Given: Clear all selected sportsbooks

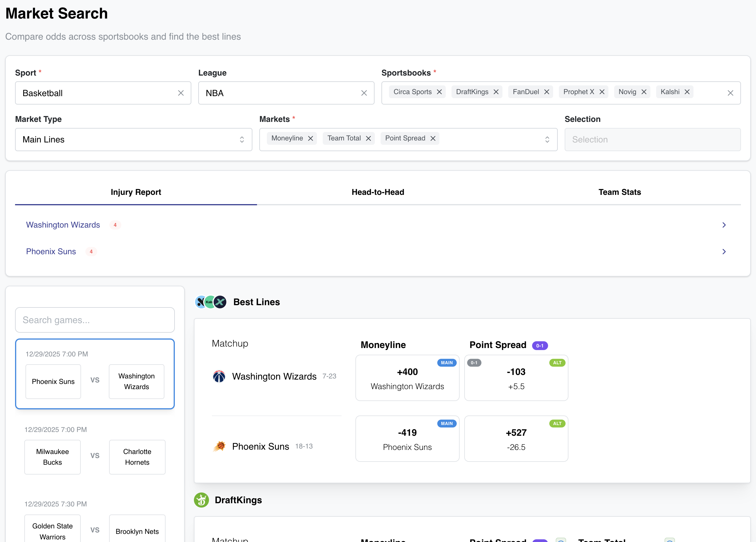Looking at the screenshot, I should pos(730,93).
